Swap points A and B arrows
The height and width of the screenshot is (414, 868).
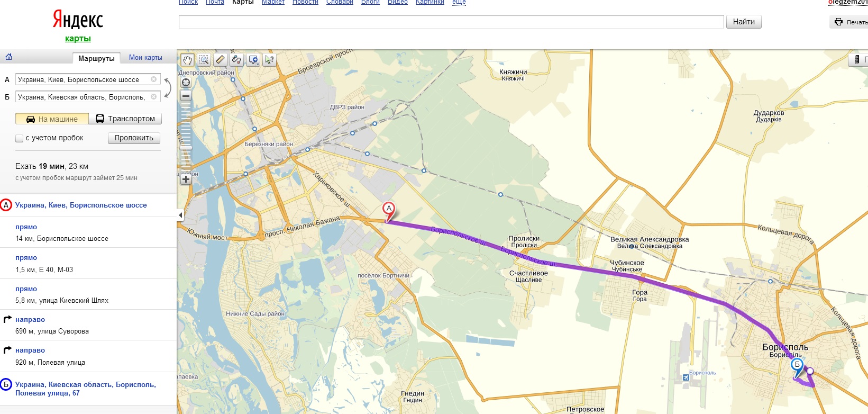click(167, 88)
